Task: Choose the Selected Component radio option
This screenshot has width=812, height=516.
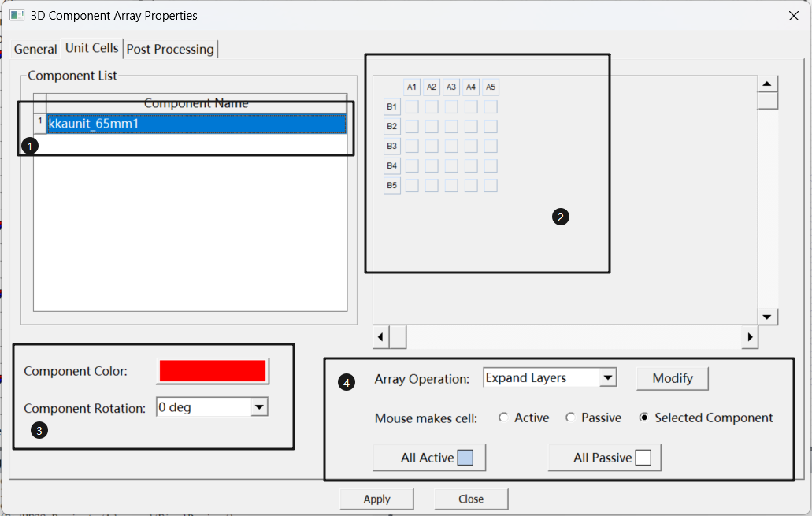Action: pos(643,418)
